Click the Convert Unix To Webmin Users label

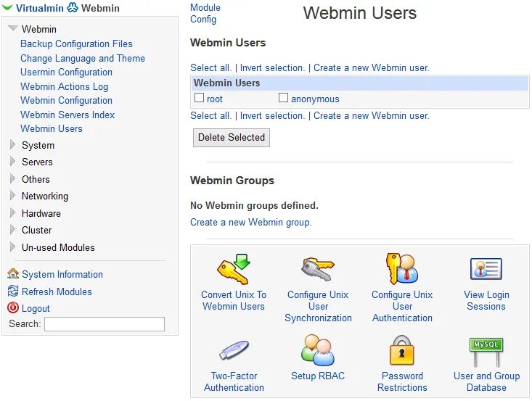(x=234, y=300)
